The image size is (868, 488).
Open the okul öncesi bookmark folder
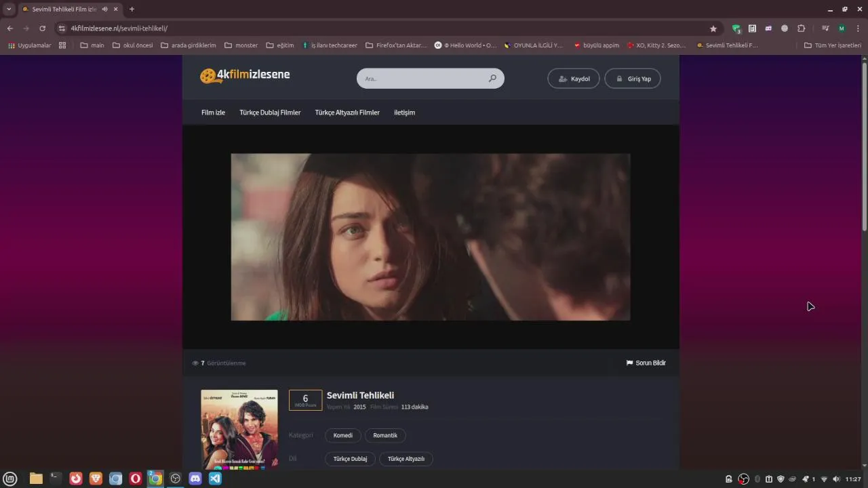click(x=133, y=45)
